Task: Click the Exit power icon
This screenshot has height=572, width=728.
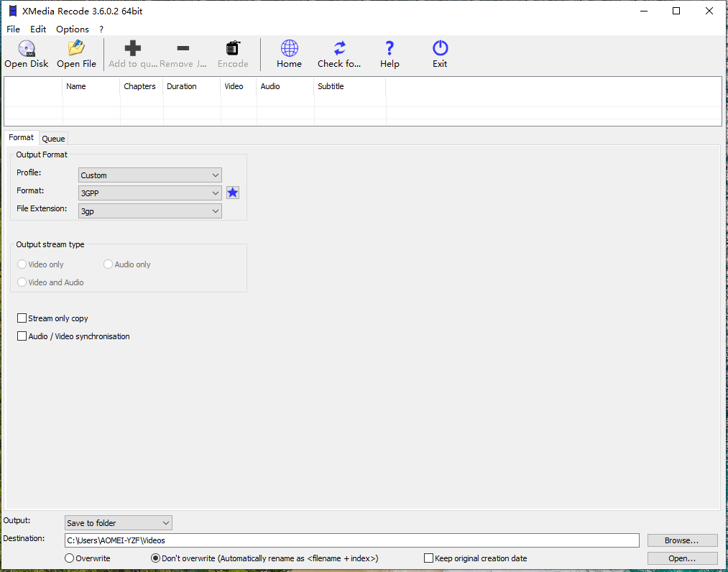Action: tap(440, 48)
